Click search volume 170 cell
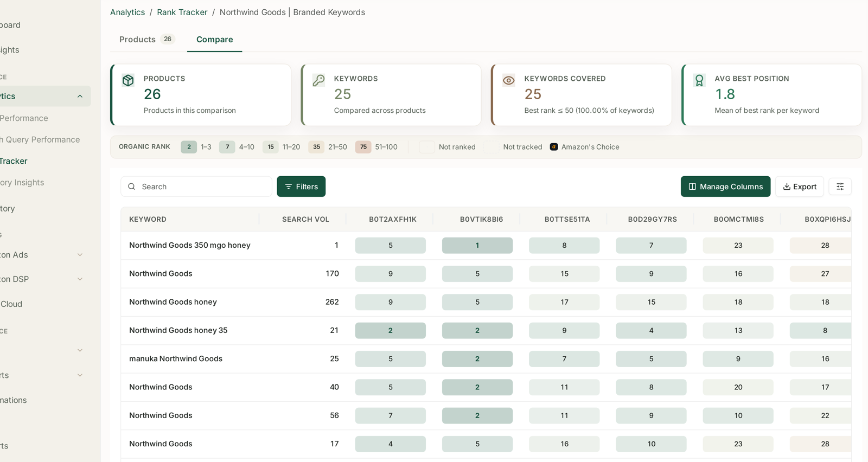The image size is (868, 462). (332, 274)
